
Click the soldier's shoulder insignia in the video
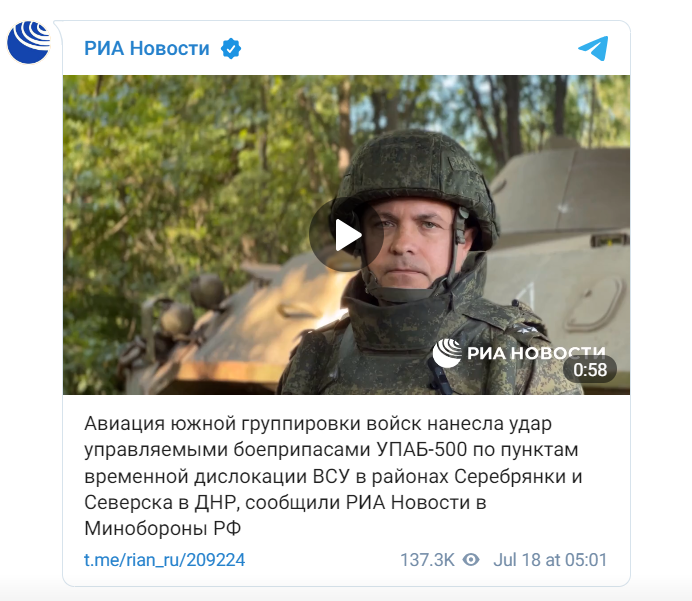click(x=527, y=328)
